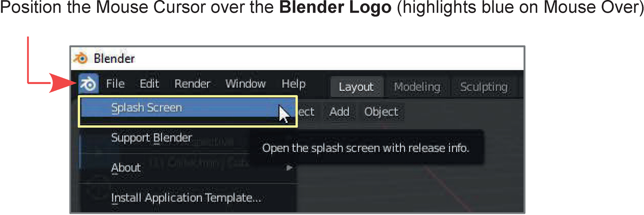The width and height of the screenshot is (644, 215).
Task: Switch to the Modeling workspace tab
Action: [417, 87]
